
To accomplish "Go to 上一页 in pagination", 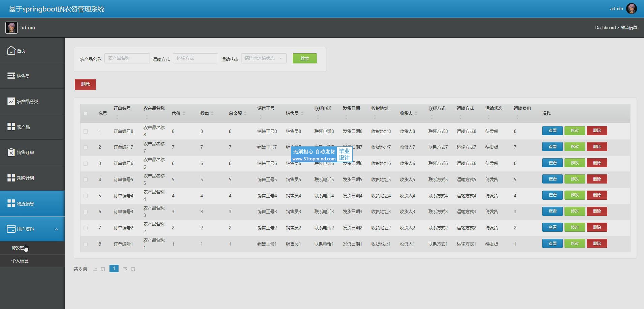I will 99,269.
